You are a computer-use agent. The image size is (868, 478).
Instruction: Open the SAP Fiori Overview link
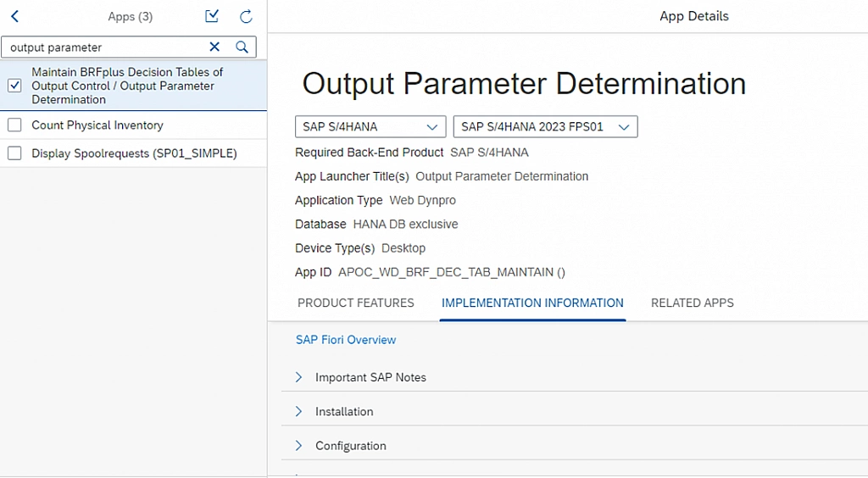(346, 340)
